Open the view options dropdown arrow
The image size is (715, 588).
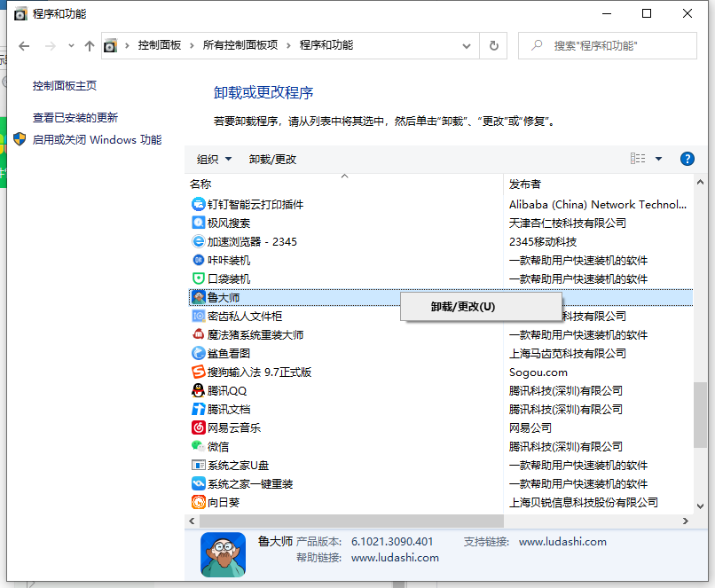point(658,160)
